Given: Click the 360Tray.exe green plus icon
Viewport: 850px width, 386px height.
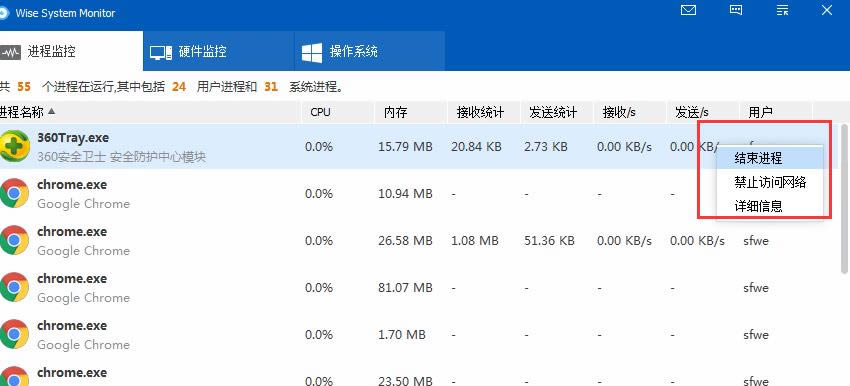Looking at the screenshot, I should (15, 146).
